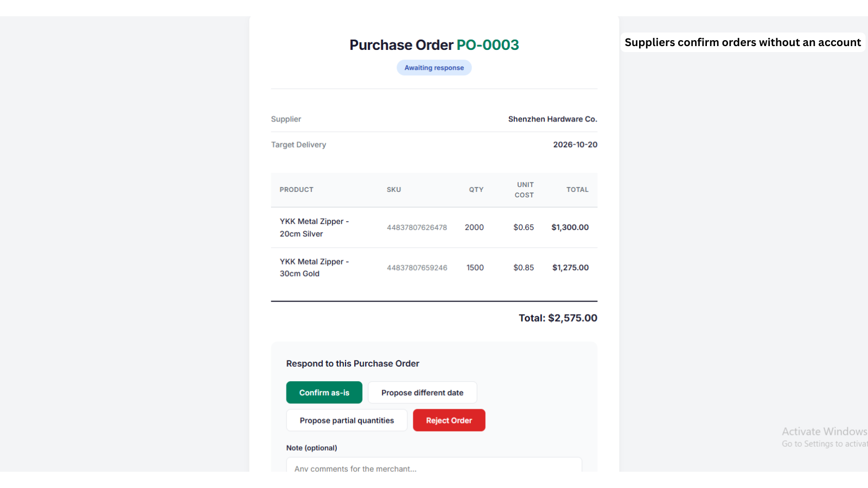The width and height of the screenshot is (868, 488).
Task: Click the Confirm as-is button
Action: tap(324, 393)
